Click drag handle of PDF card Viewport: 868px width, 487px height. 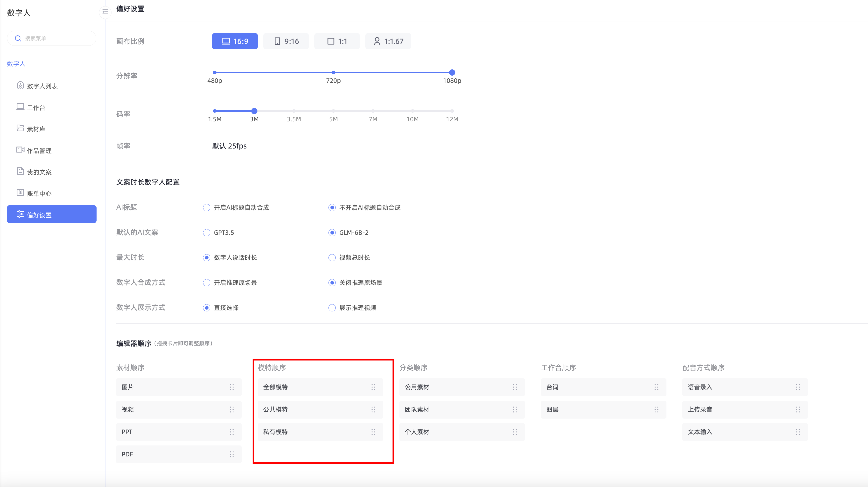[232, 454]
